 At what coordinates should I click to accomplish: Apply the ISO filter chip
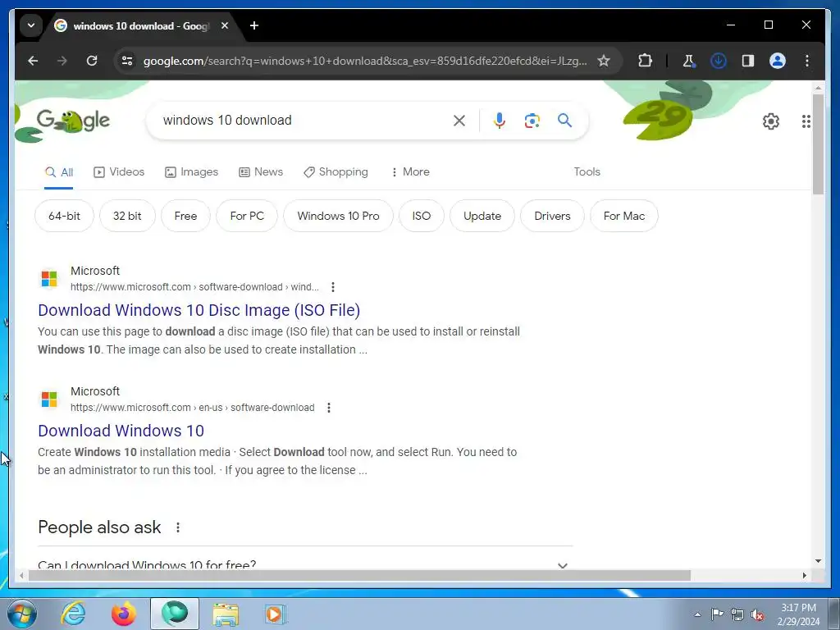tap(422, 216)
